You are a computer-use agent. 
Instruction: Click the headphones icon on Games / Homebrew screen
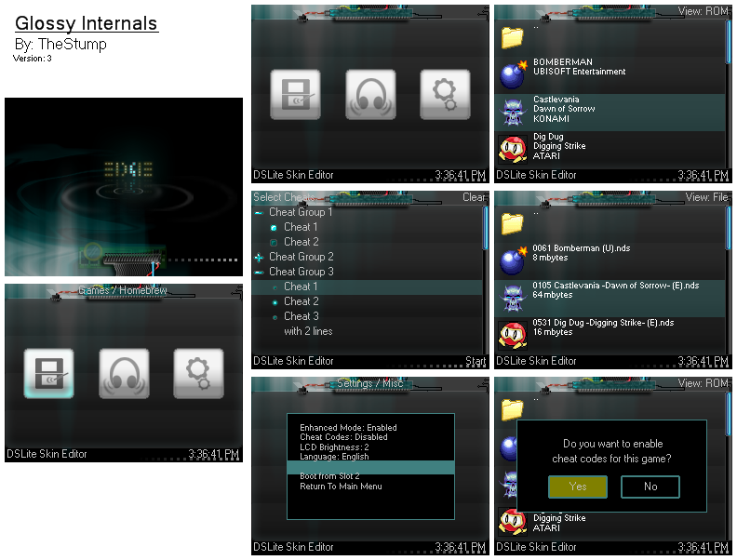point(124,374)
